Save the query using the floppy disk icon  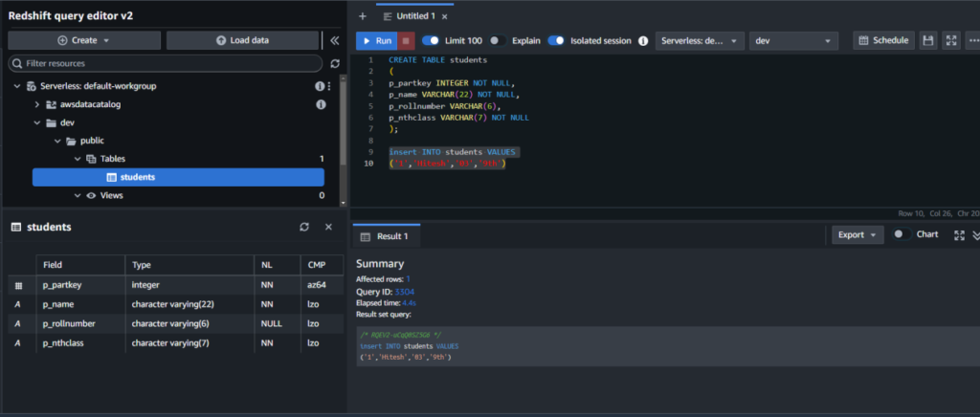click(x=927, y=41)
